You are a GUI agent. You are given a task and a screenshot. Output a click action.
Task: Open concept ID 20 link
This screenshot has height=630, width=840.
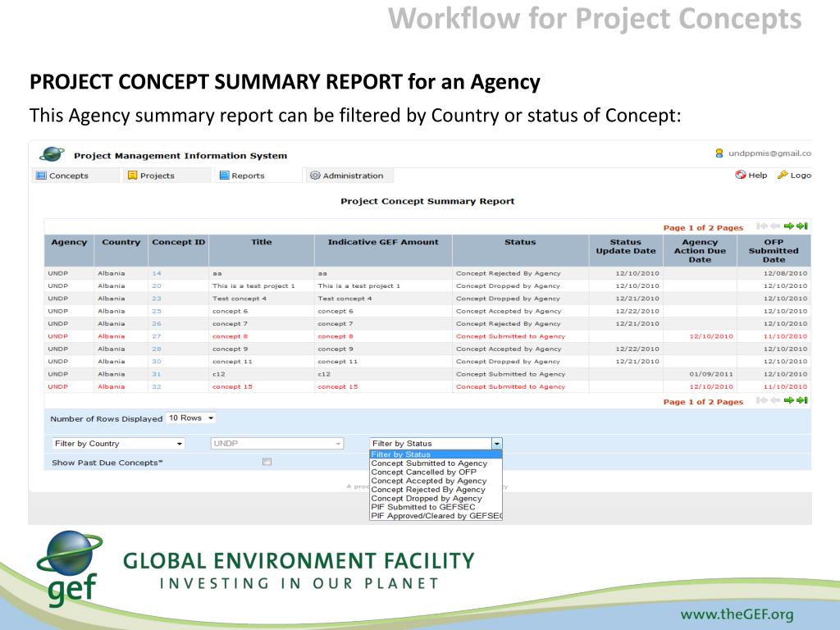157,286
